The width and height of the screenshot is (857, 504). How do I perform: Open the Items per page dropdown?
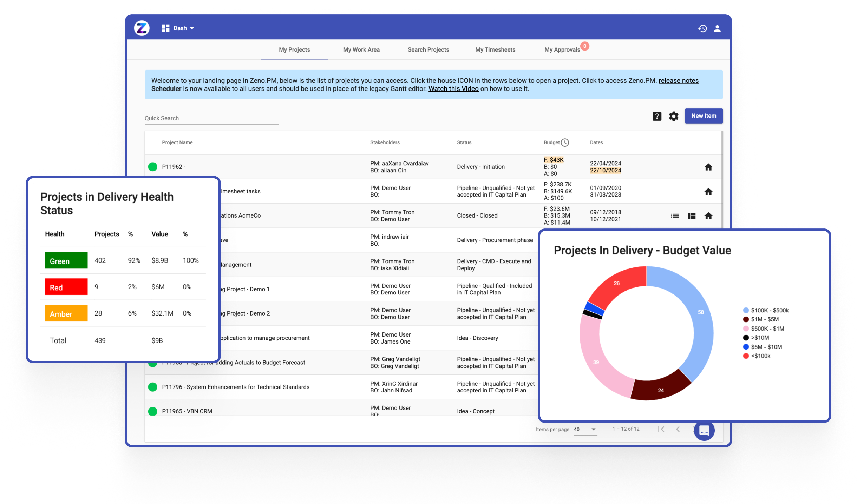click(585, 429)
